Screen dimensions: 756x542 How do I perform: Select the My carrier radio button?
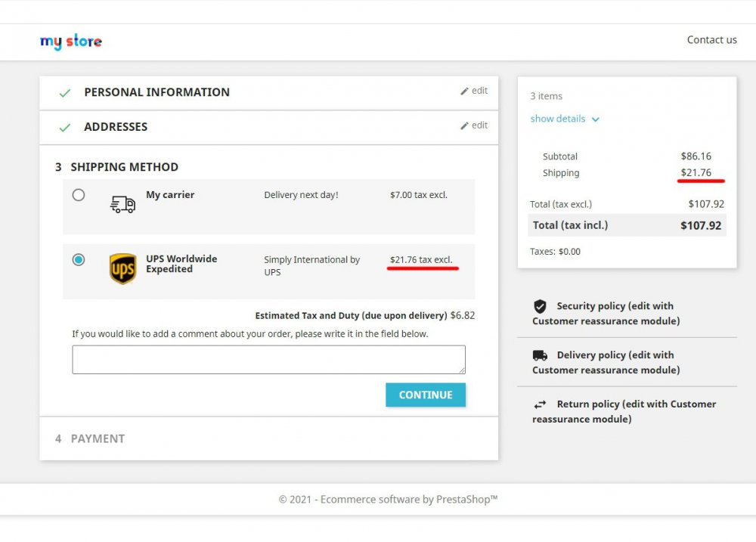tap(79, 195)
